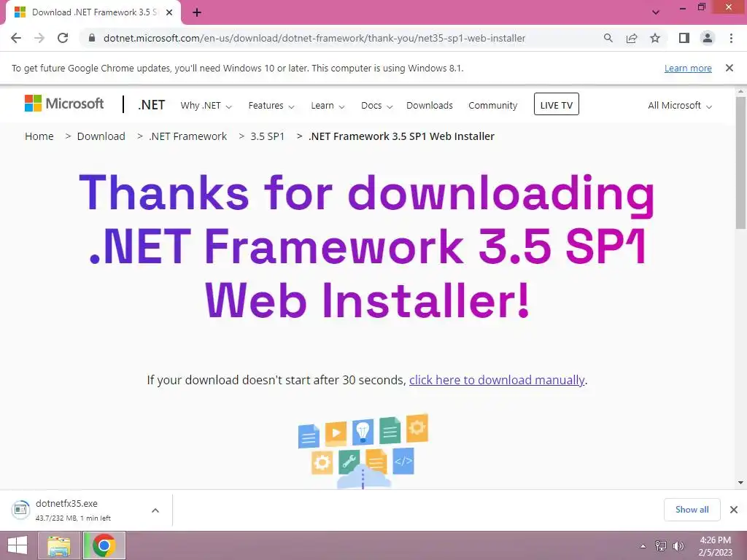Click the page scroll up arrow
Screen dimensions: 747x560
741,91
